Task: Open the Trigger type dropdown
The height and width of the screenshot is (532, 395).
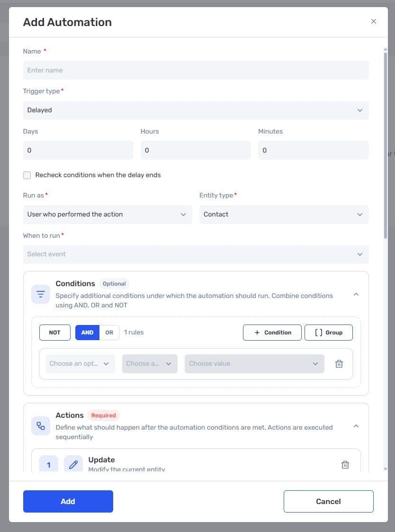Action: point(196,110)
